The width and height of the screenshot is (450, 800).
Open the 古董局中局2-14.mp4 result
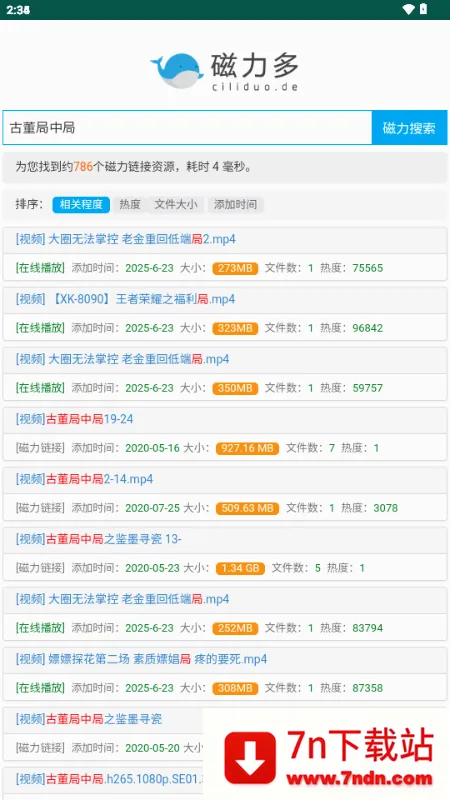pos(84,479)
